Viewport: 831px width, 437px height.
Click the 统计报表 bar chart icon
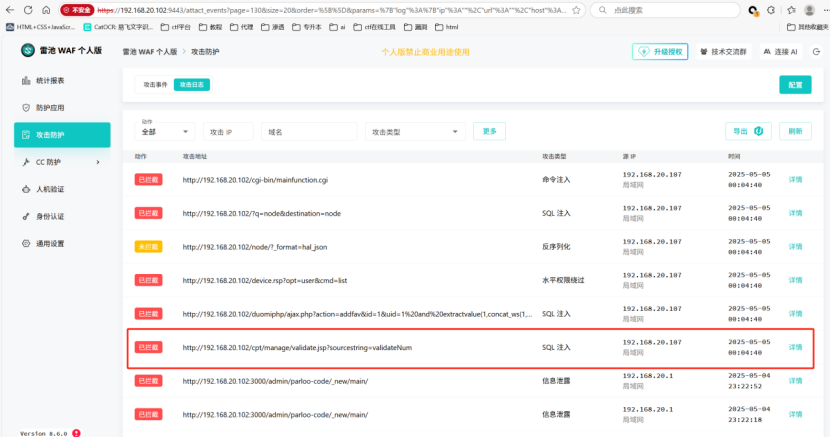pyautogui.click(x=26, y=81)
